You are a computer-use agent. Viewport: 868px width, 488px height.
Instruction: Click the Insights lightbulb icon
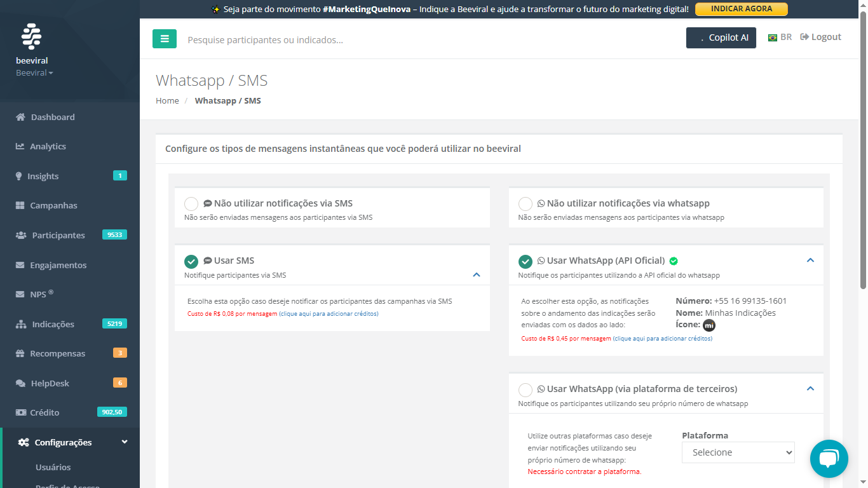19,176
